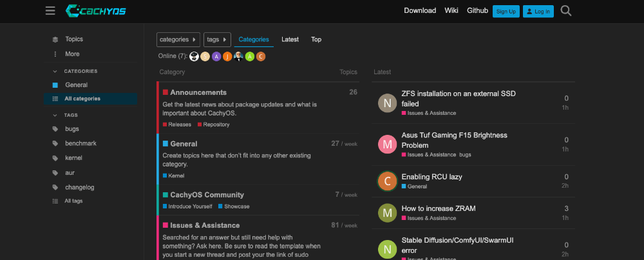The image size is (644, 260).
Task: Open the M avatar on ZRAM topic
Action: pos(387,213)
